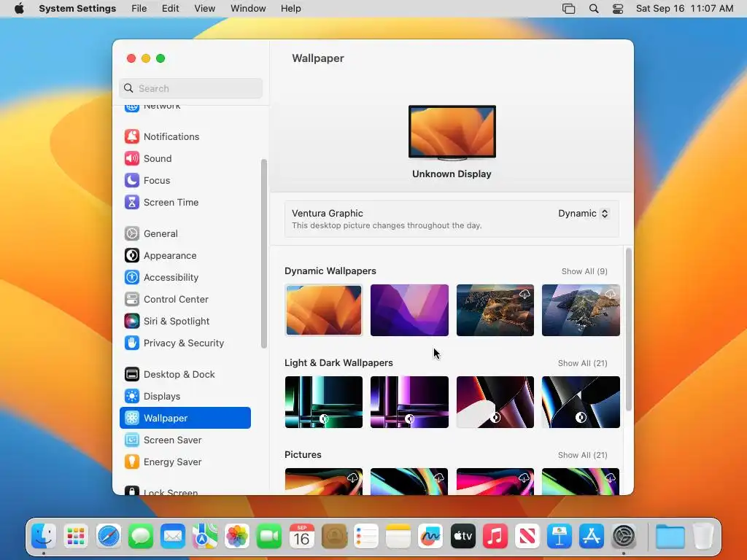Choose the teal Light & Dark wallpaper
The height and width of the screenshot is (560, 747).
(x=323, y=402)
